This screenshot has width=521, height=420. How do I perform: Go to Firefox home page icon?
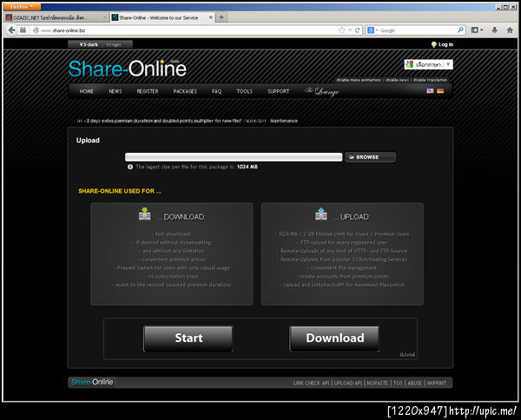[x=510, y=30]
